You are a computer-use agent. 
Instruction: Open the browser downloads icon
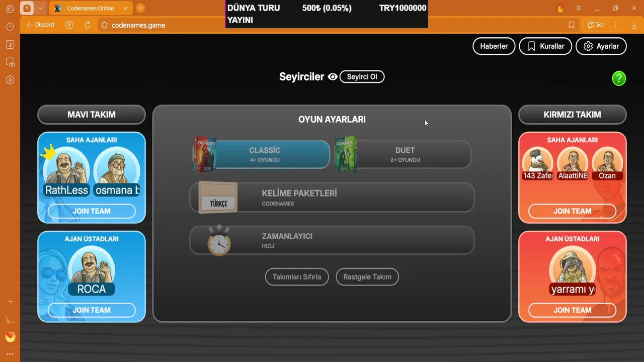pos(634,25)
